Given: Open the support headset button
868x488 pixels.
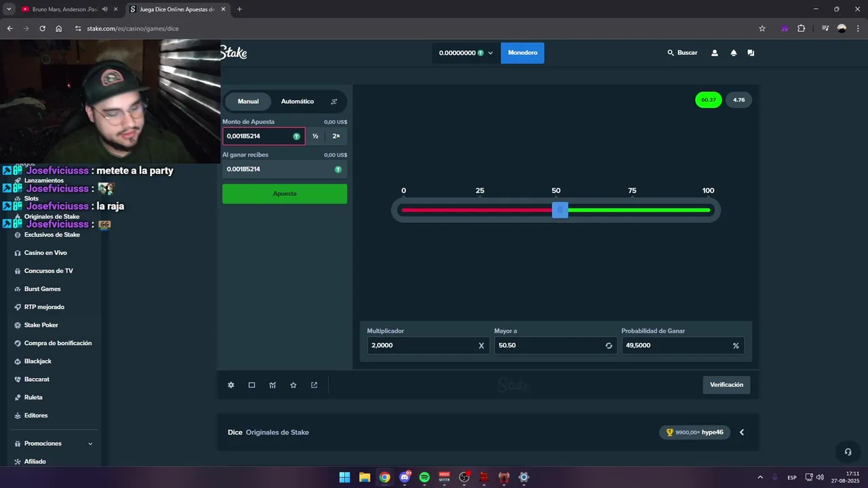Looking at the screenshot, I should click(847, 451).
